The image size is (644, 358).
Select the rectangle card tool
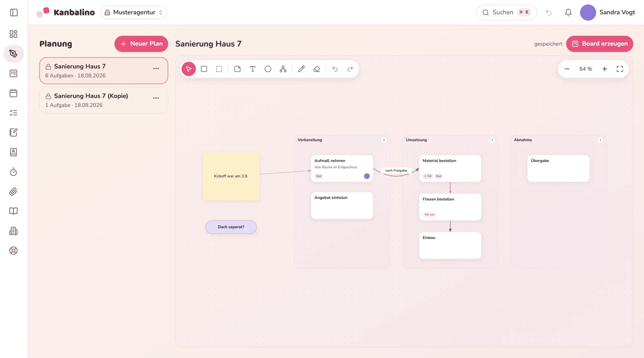[x=204, y=69]
